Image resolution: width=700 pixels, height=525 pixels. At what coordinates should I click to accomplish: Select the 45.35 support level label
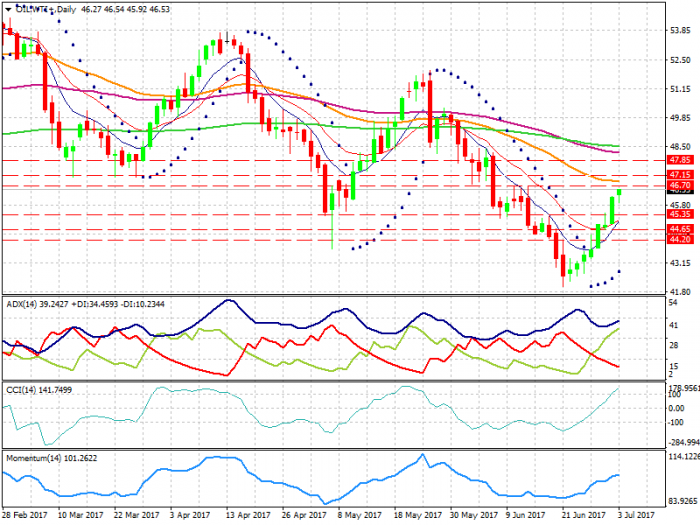tap(680, 214)
